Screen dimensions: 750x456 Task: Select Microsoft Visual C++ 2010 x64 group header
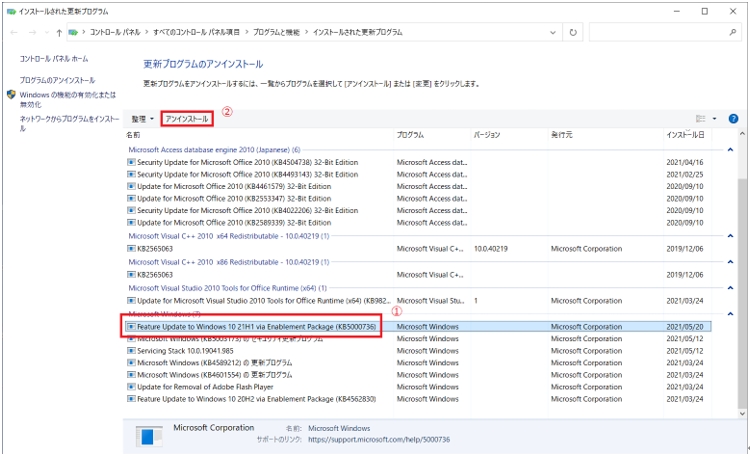pyautogui.click(x=229, y=236)
